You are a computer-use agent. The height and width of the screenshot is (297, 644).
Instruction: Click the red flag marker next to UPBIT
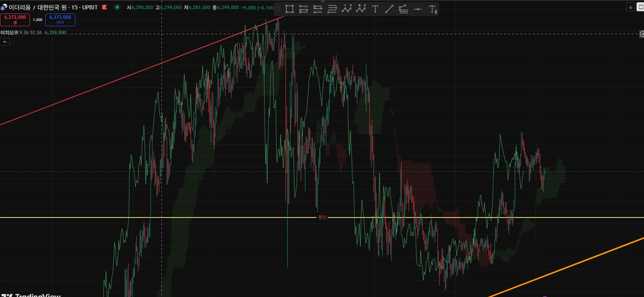point(105,7)
